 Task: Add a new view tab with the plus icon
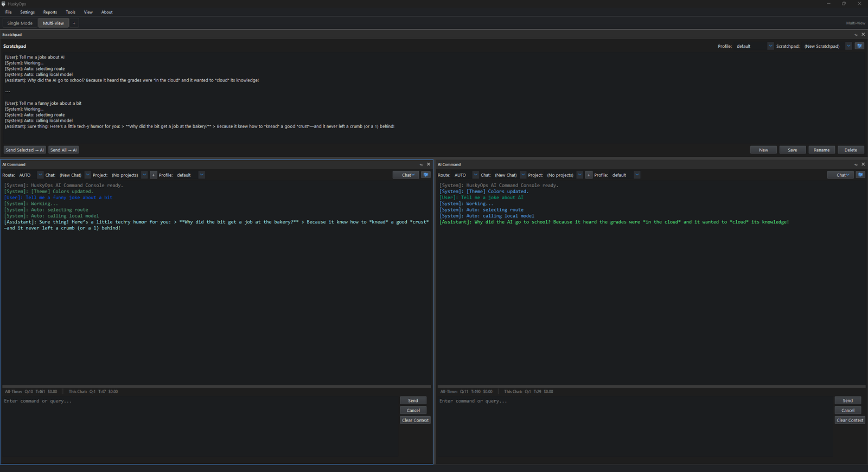[x=74, y=23]
